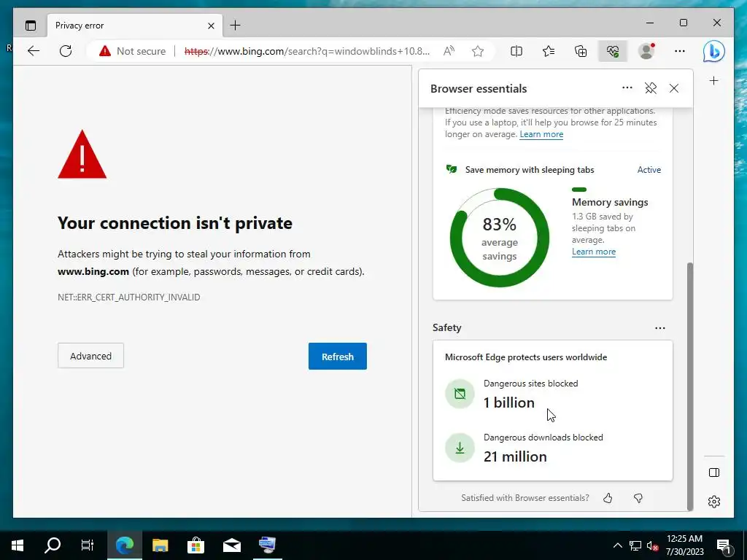Click the Edge icon on taskbar
Screen dimensions: 747x560
point(125,545)
